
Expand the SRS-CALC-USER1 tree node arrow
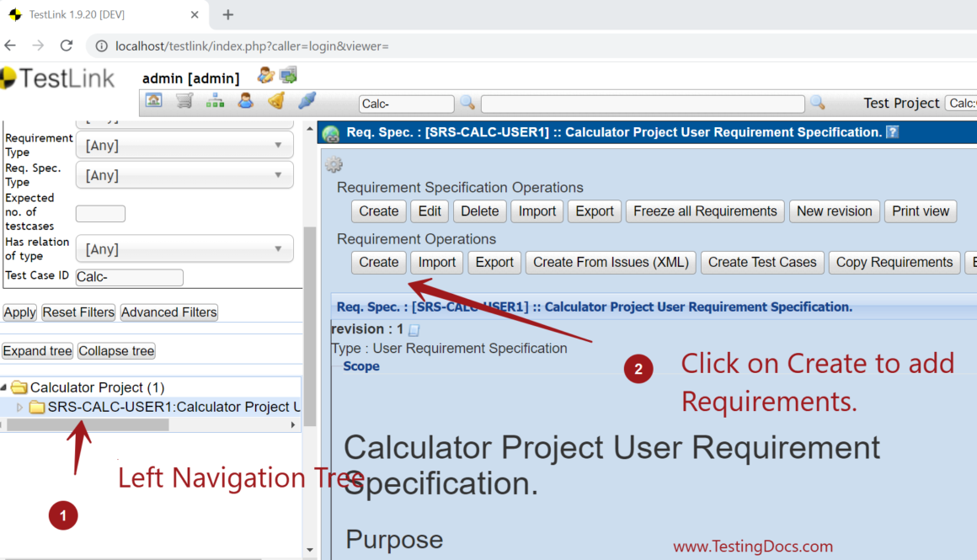click(21, 408)
